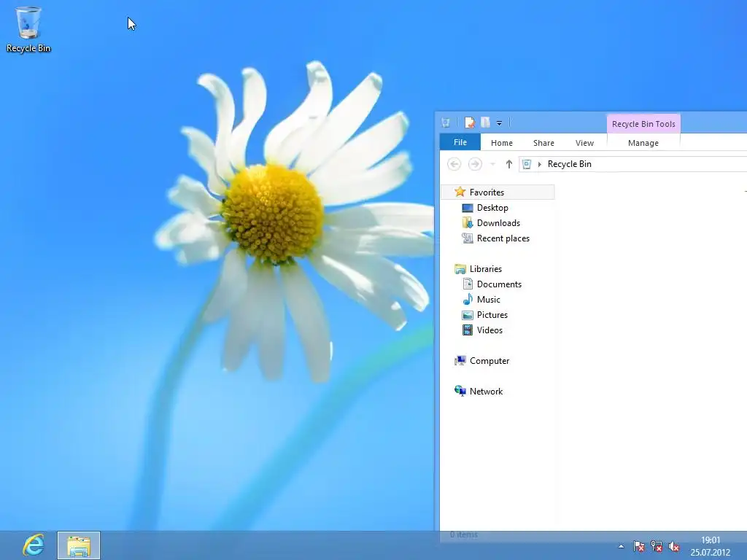The height and width of the screenshot is (560, 747).
Task: Open Action Center flag tray icon
Action: click(x=639, y=546)
